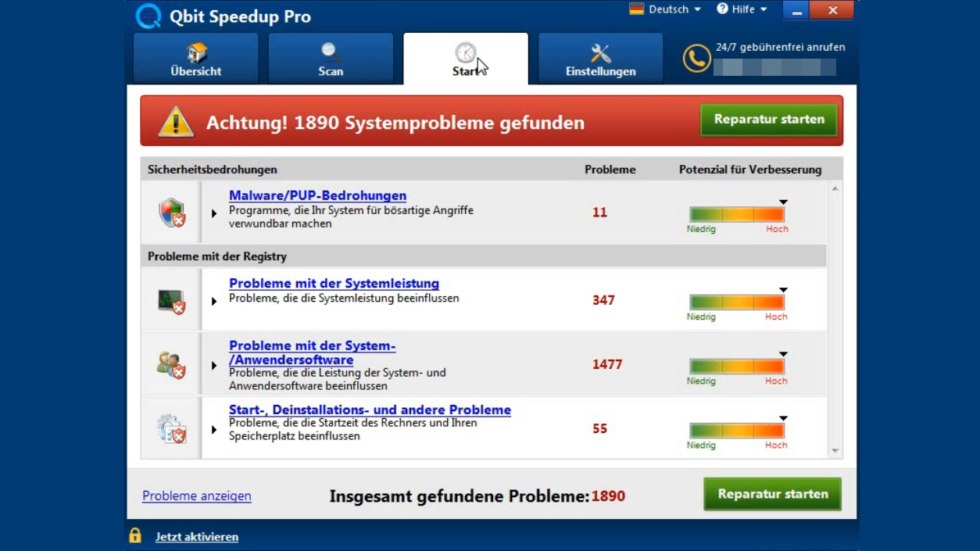This screenshot has height=551, width=980.
Task: Click the yellow warning triangle icon
Action: coord(176,122)
